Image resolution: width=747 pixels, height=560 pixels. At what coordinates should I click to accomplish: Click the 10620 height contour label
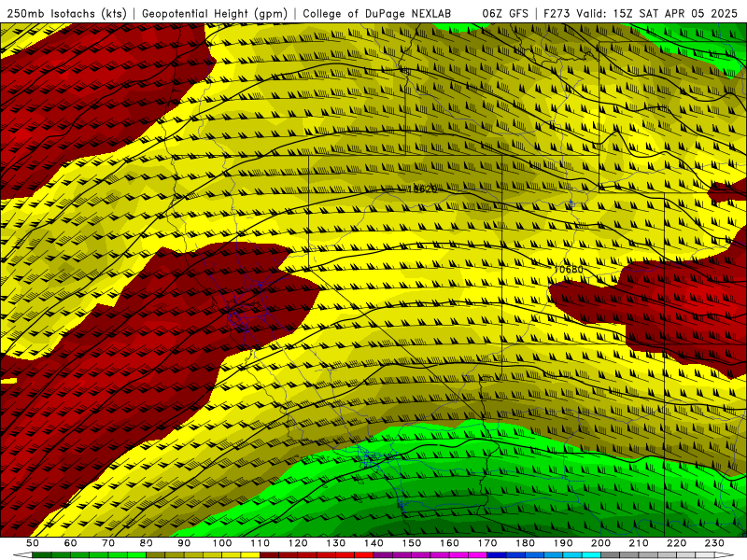pos(422,189)
